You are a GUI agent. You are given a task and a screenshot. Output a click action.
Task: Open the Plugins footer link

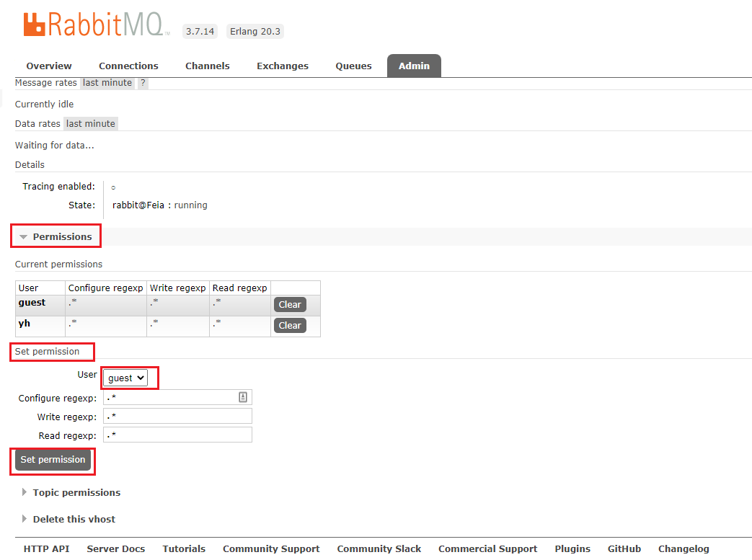pos(572,548)
